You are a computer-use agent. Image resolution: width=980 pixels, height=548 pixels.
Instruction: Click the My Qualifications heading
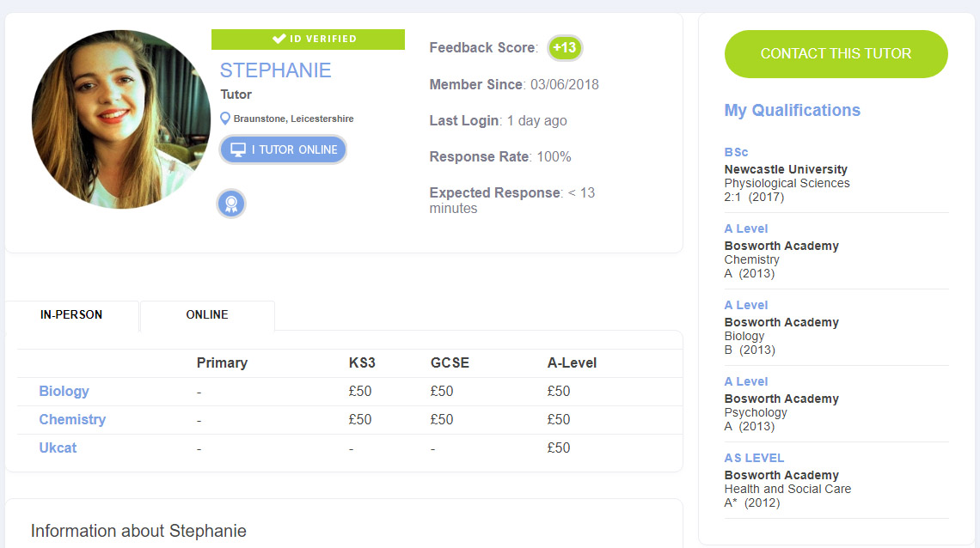coord(793,111)
